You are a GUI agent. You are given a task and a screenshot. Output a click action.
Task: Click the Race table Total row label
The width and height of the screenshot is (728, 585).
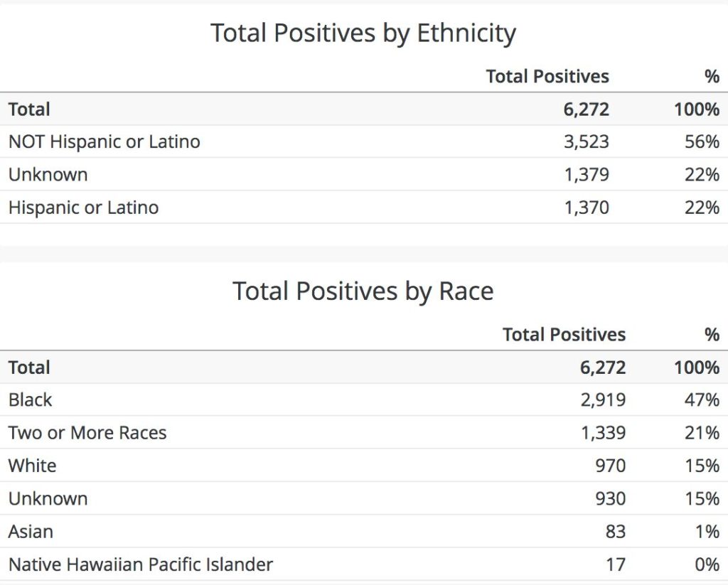click(29, 367)
